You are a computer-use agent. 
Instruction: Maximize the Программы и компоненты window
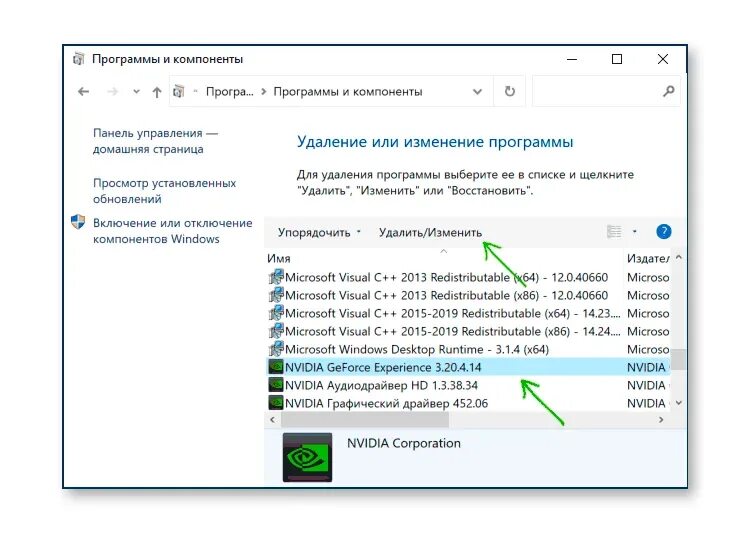(x=617, y=59)
